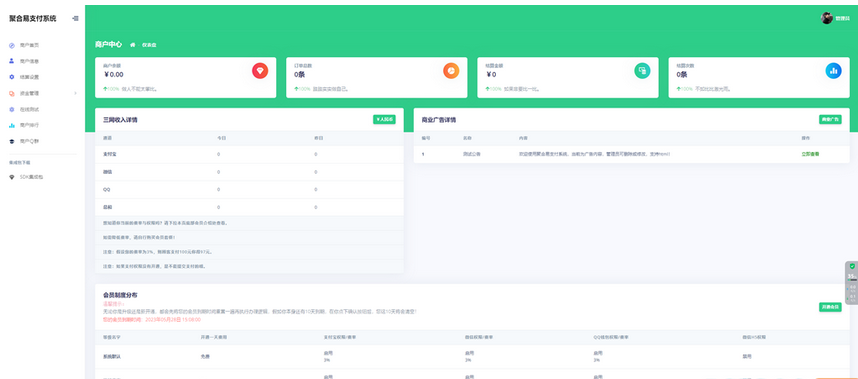Click the green 商业广告 button

[x=830, y=119]
